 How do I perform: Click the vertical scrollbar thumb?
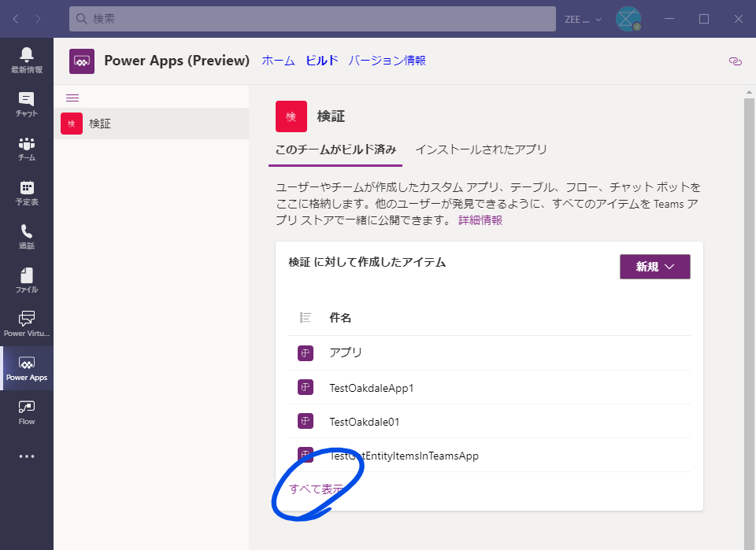coord(749,323)
